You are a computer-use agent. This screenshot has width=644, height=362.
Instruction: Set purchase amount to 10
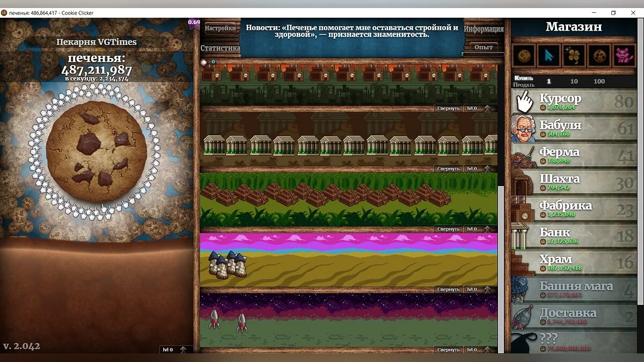[574, 82]
